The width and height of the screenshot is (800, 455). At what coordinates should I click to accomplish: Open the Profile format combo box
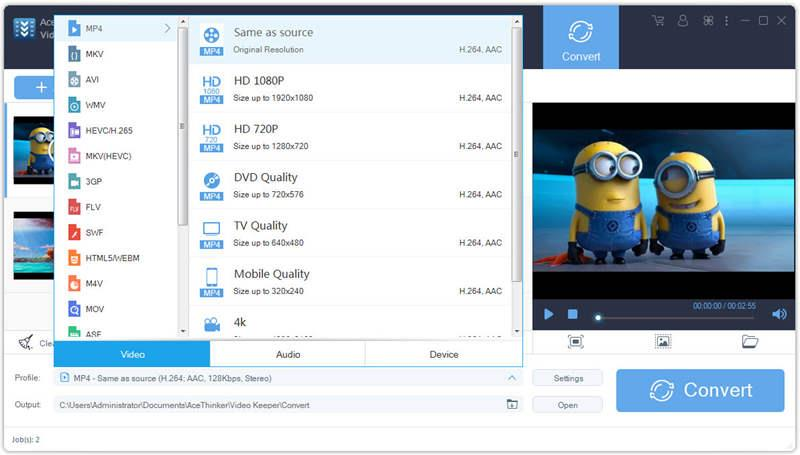pos(288,378)
